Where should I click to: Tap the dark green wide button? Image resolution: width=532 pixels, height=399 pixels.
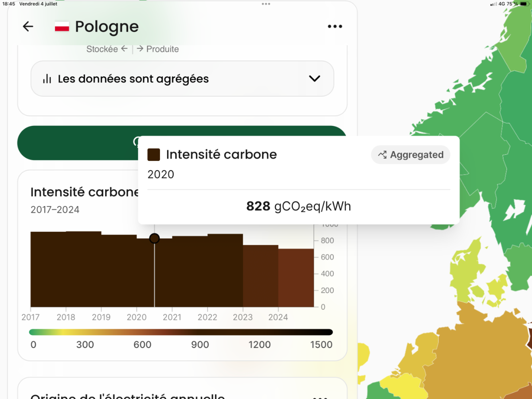pos(182,143)
